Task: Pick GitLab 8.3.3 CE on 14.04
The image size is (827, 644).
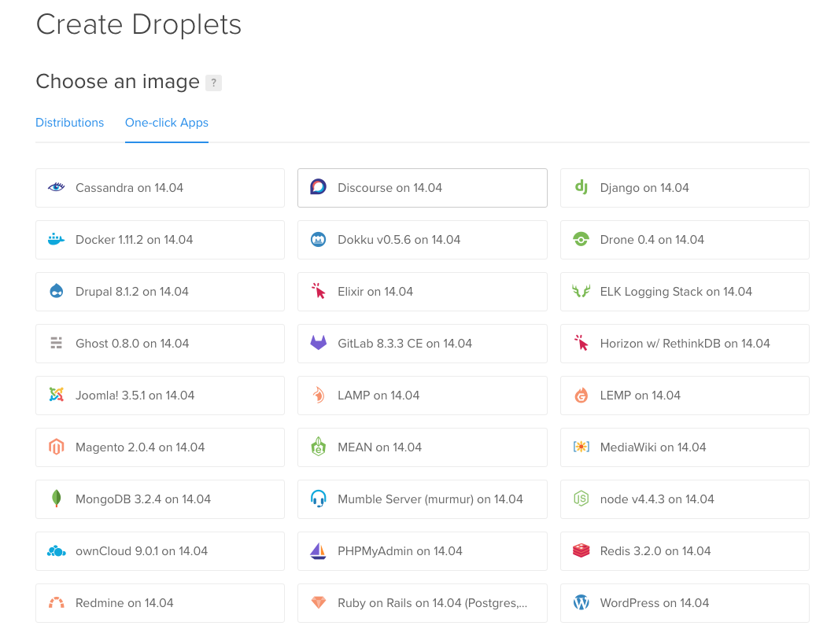Action: coord(423,344)
